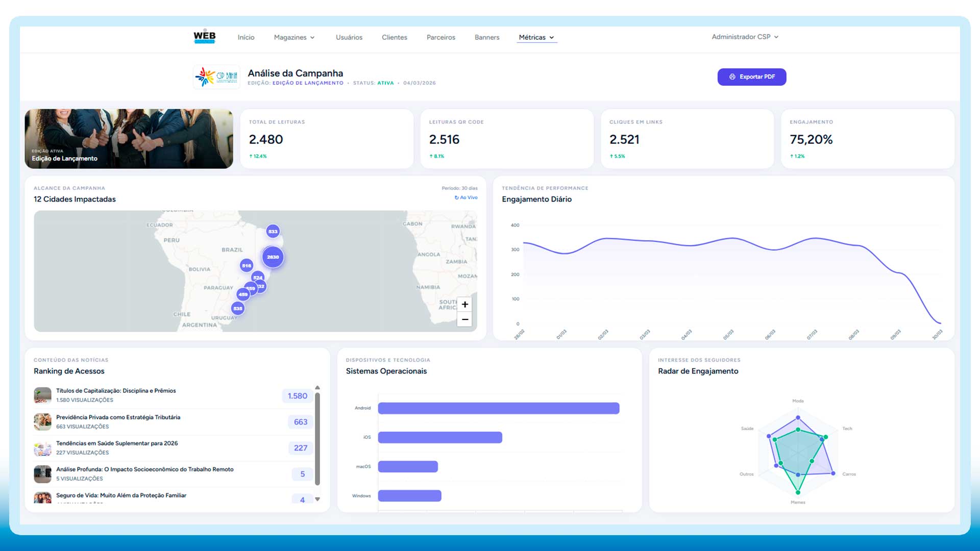The image size is (980, 551).
Task: Click the 533 map cluster marker
Action: click(273, 232)
